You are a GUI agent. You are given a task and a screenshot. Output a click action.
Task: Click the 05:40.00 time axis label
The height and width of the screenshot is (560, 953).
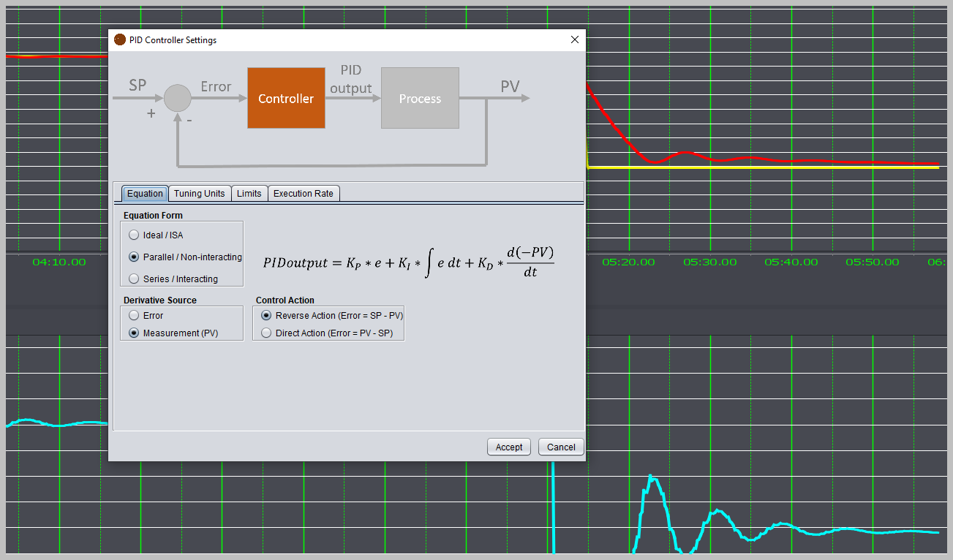pos(791,262)
